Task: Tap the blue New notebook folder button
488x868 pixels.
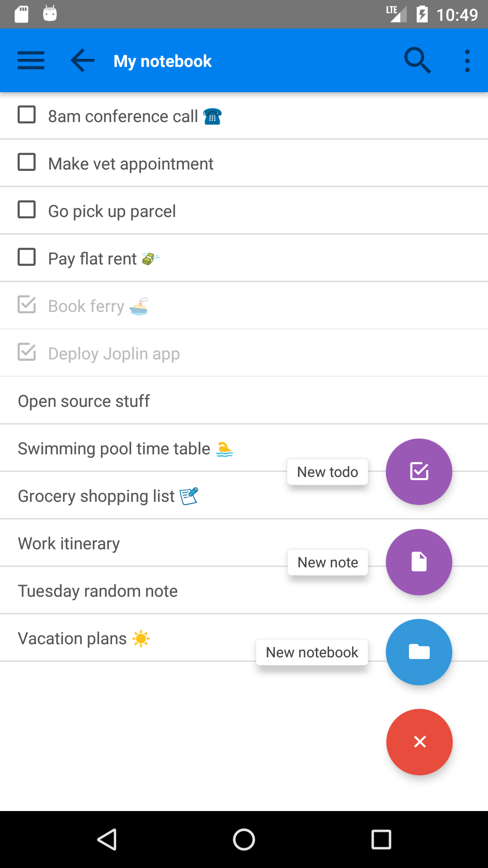Action: [419, 652]
